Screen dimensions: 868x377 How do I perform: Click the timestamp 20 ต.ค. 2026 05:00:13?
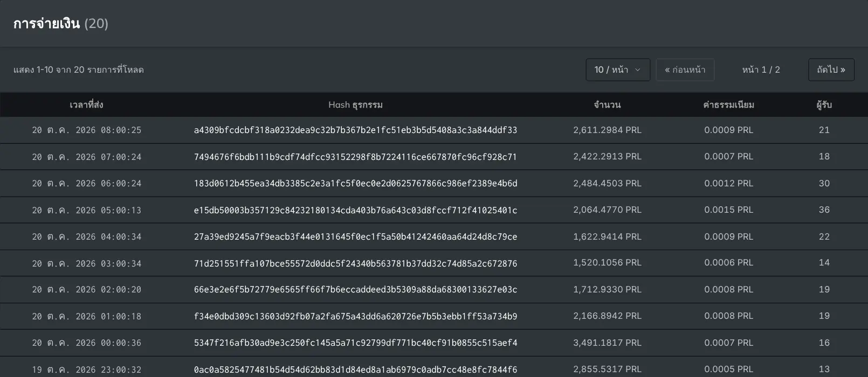click(x=87, y=210)
